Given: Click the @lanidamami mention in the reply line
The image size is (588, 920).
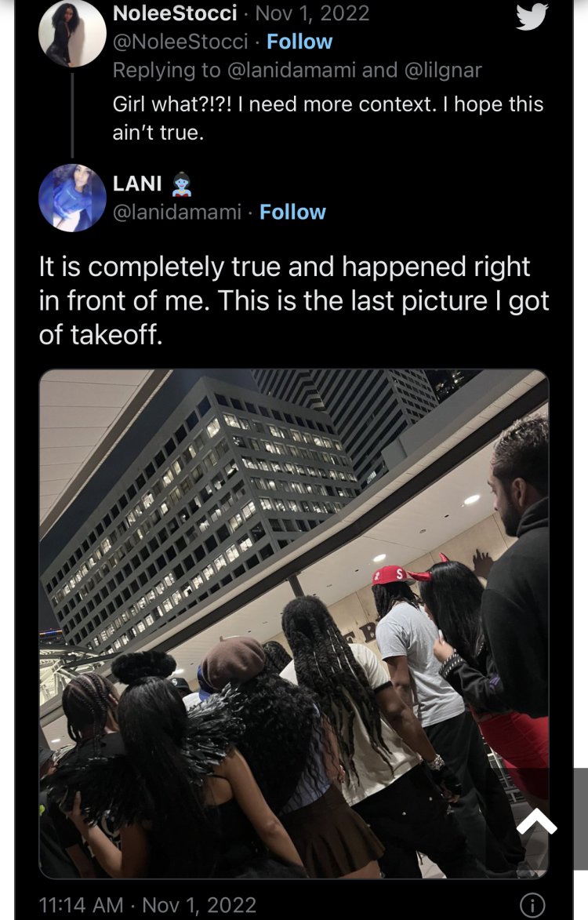Looking at the screenshot, I should point(292,71).
